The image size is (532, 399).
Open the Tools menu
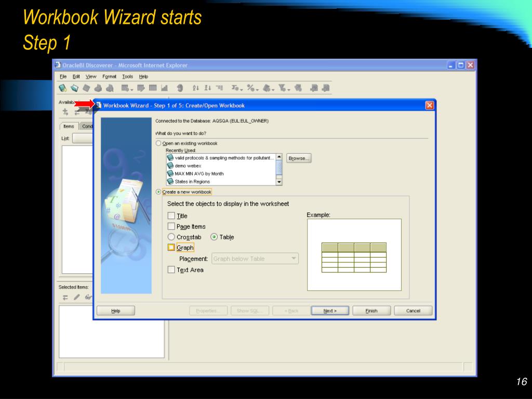(x=128, y=77)
